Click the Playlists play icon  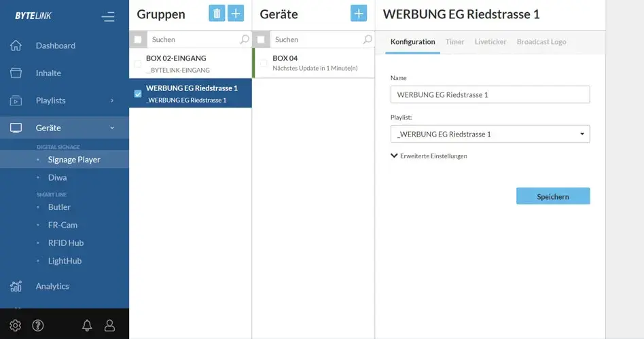coord(16,101)
